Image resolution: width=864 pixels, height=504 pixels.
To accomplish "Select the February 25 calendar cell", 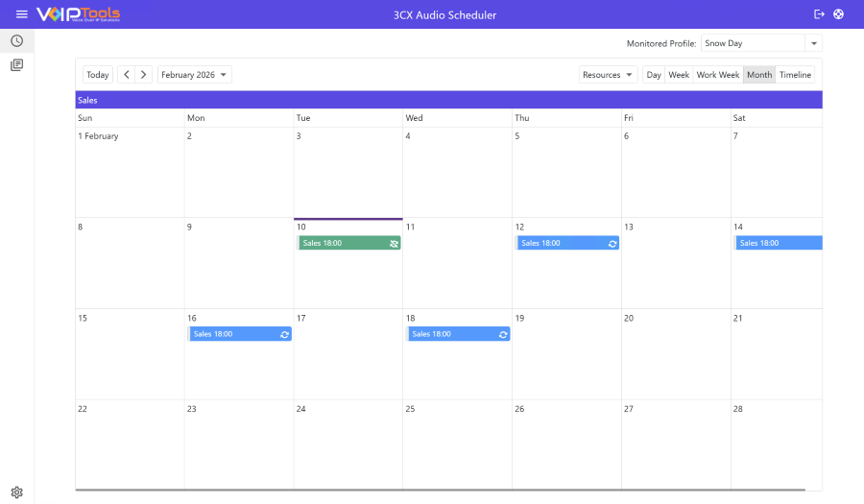I will click(x=457, y=446).
